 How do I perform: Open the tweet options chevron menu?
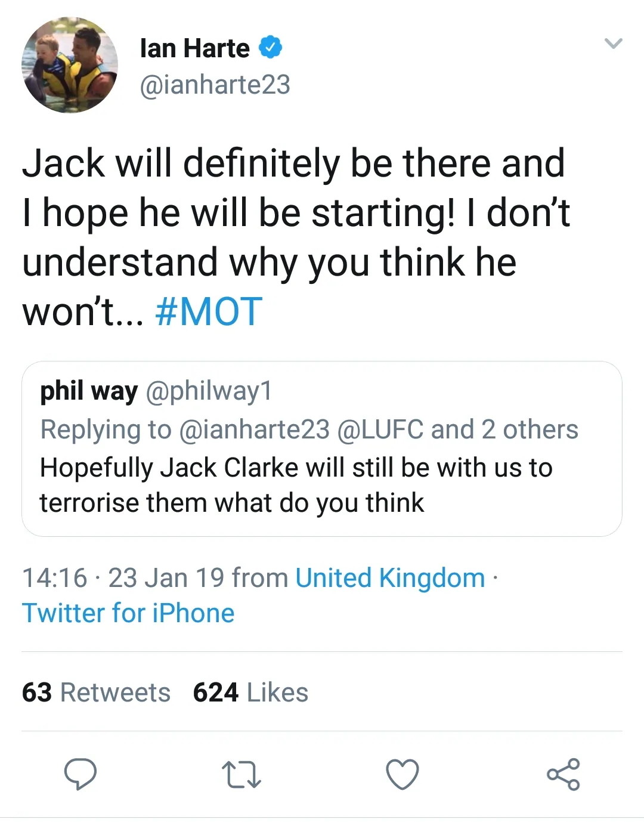tap(613, 44)
